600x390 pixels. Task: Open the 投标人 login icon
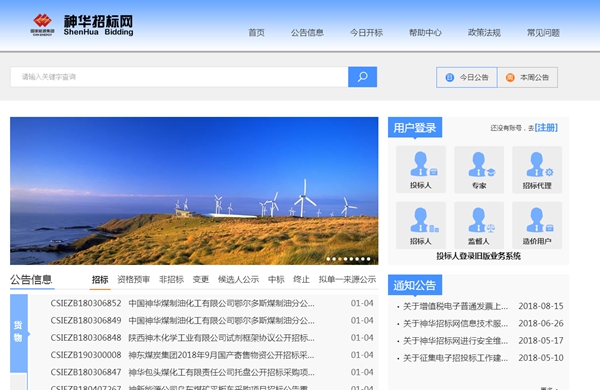point(421,169)
